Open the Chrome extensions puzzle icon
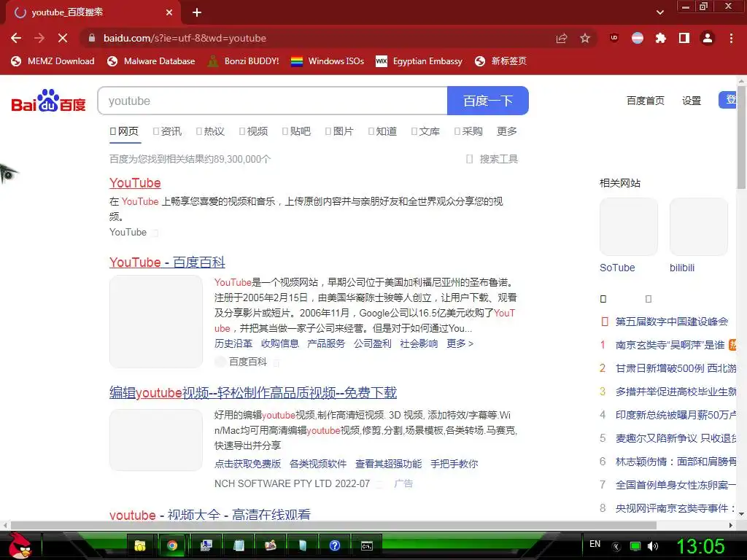This screenshot has height=560, width=747. coord(661,38)
